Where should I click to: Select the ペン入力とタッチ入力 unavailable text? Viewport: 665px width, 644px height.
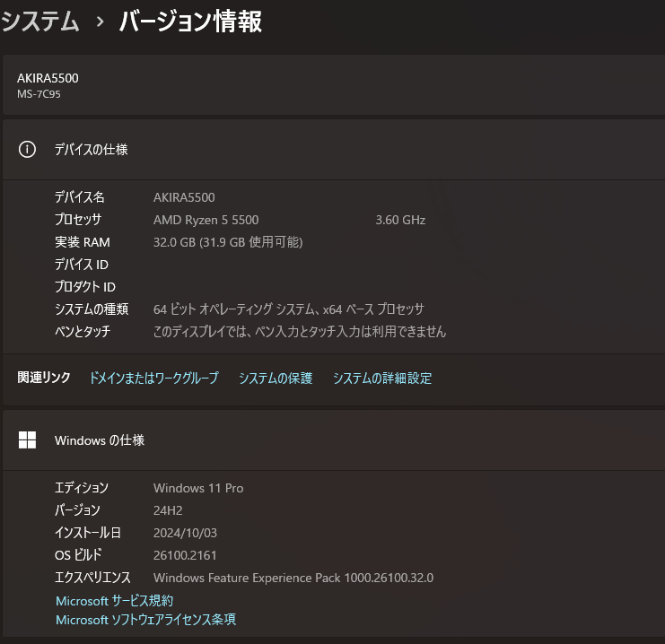click(300, 331)
